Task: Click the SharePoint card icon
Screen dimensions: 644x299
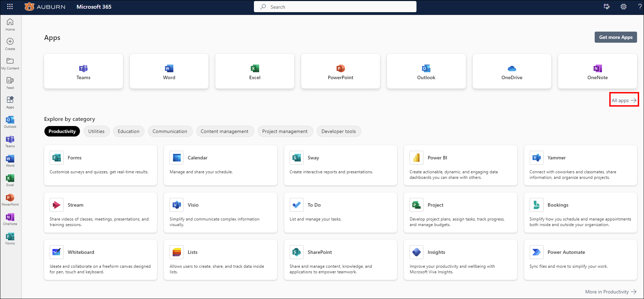Action: click(297, 252)
